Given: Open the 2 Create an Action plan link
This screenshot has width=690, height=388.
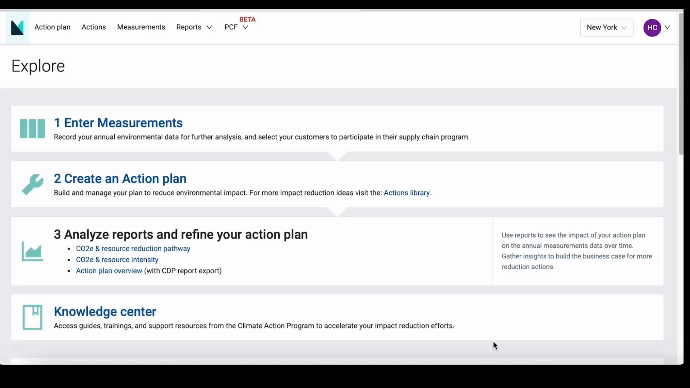Looking at the screenshot, I should (120, 179).
